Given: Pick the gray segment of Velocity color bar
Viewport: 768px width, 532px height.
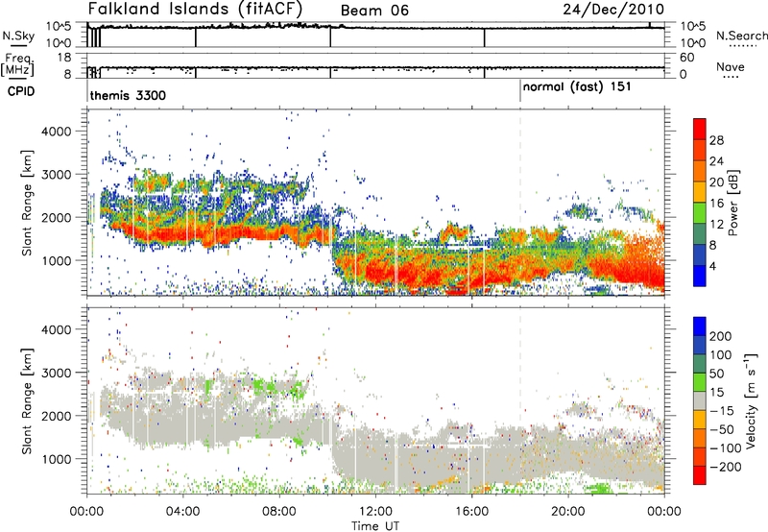Looking at the screenshot, I should pyautogui.click(x=700, y=400).
